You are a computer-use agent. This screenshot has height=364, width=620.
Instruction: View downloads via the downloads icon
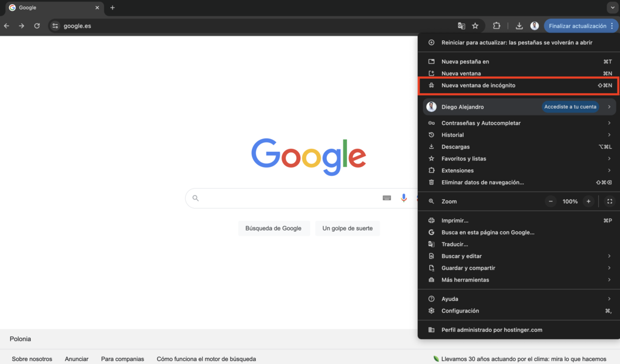(x=519, y=25)
